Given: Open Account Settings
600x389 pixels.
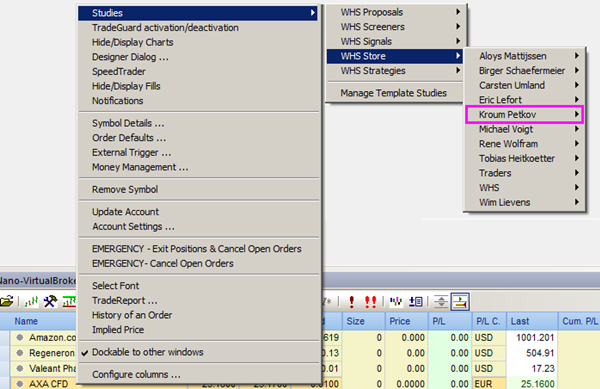Looking at the screenshot, I should [x=199, y=226].
